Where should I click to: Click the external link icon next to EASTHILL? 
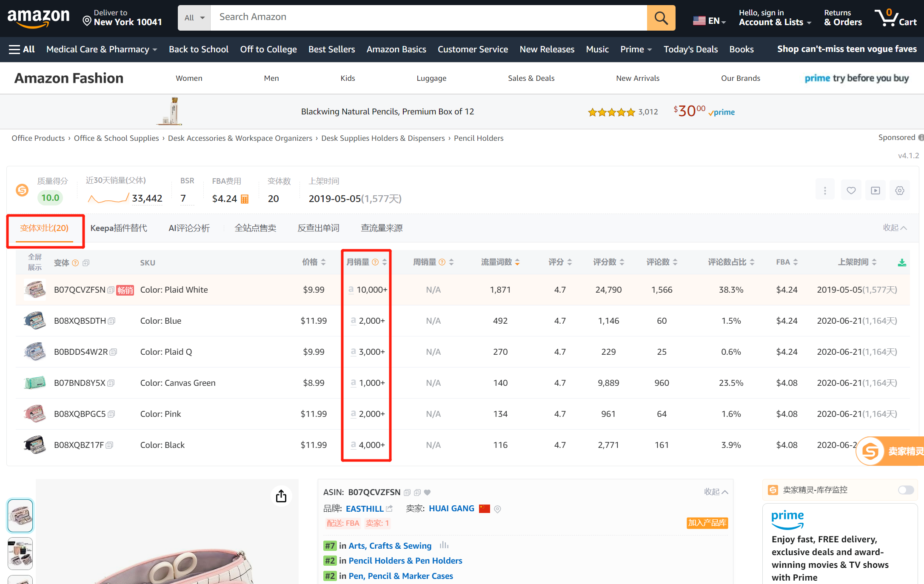389,508
